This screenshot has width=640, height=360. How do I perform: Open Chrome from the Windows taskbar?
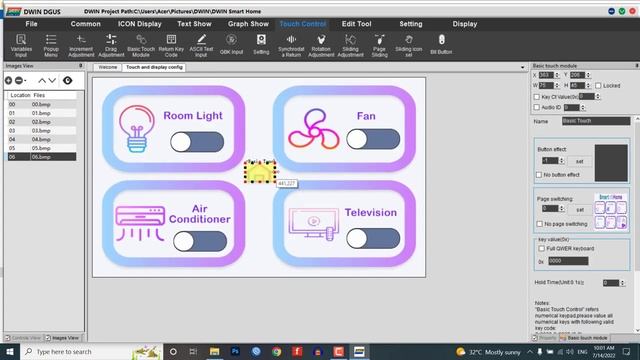click(x=276, y=351)
